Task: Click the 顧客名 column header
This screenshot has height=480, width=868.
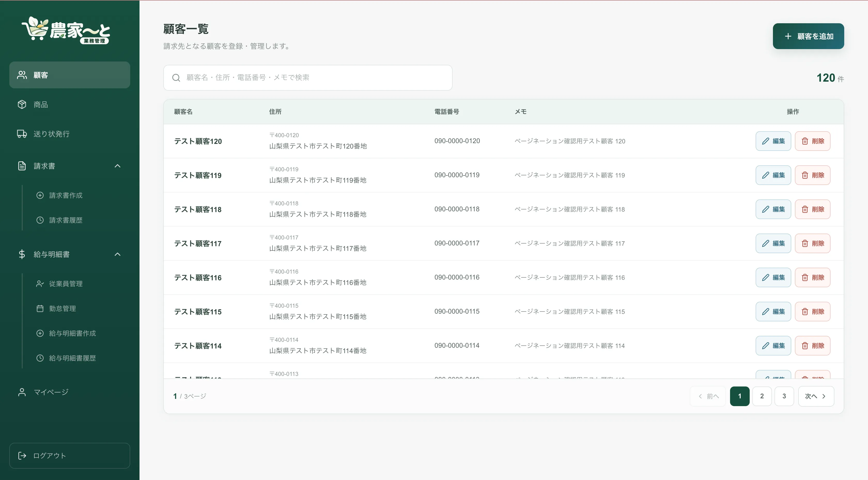Action: [x=183, y=112]
